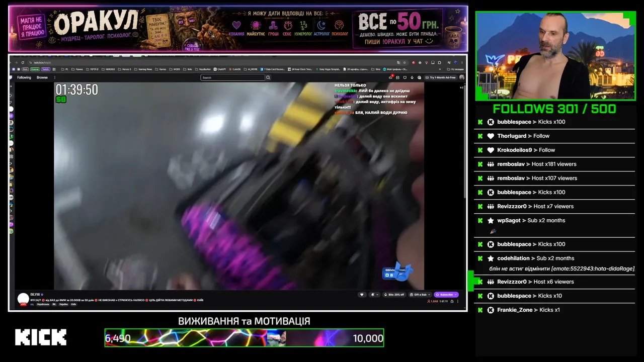Screen dimensions: 644x362
Task: Click the bubblespace Kicks x10 row
Action: (x=554, y=296)
